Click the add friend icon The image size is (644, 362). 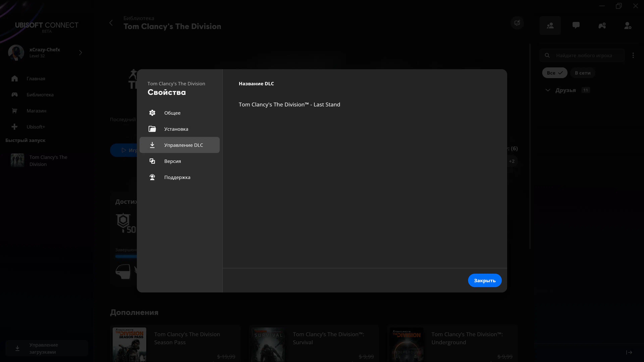(x=628, y=25)
